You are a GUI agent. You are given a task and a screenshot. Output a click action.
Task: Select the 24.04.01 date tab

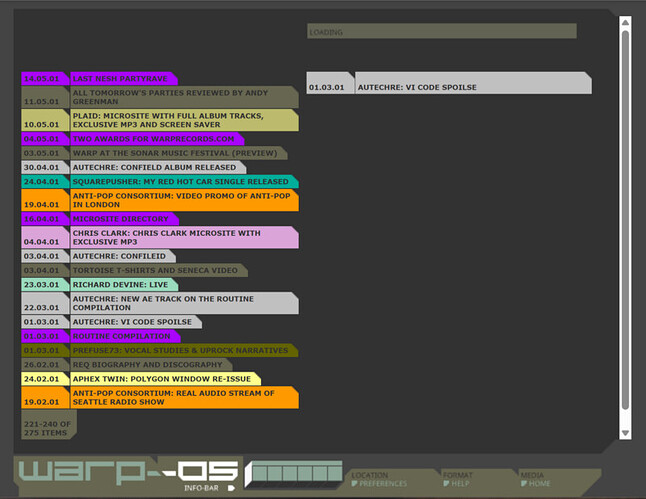(45, 181)
